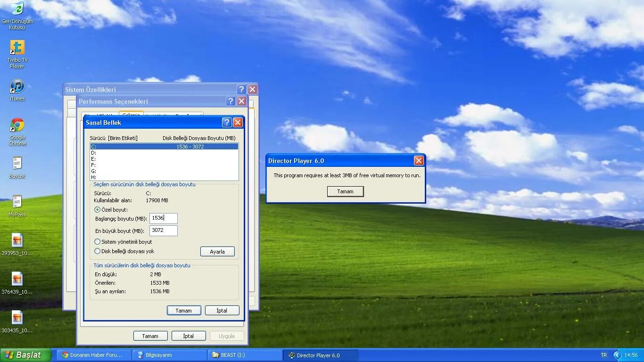Click Tamam in the Director Player error dialog

[x=345, y=191]
